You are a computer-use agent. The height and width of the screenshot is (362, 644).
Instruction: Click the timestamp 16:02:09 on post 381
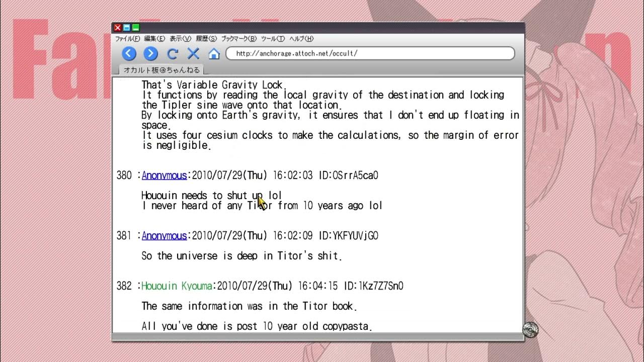293,236
